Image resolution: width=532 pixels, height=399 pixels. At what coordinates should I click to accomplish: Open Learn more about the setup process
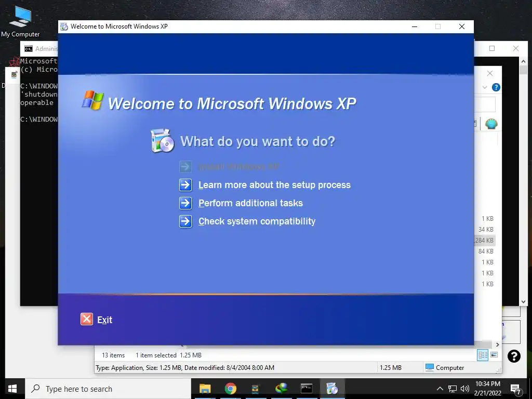pyautogui.click(x=274, y=185)
